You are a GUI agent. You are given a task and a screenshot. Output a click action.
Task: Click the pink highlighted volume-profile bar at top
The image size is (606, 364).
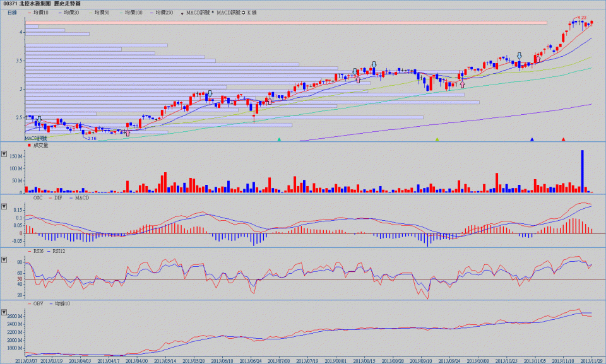click(285, 23)
